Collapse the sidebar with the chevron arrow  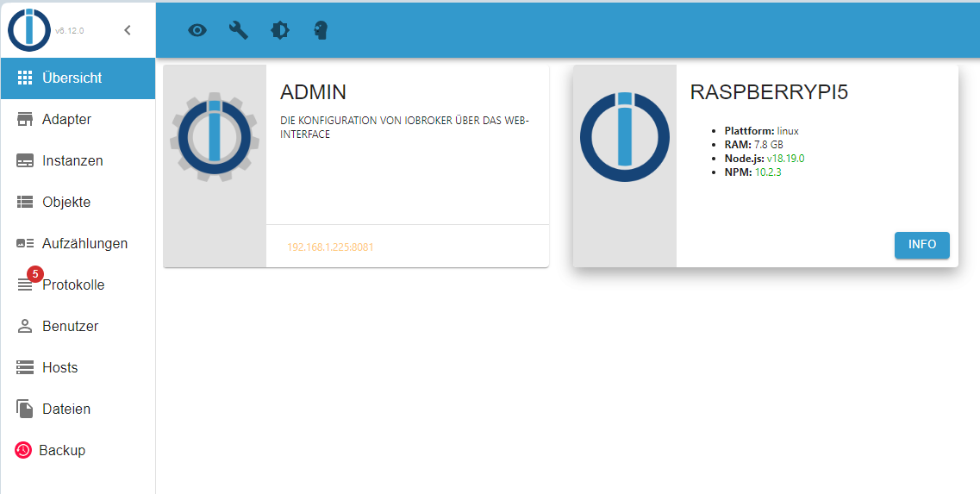click(x=128, y=30)
